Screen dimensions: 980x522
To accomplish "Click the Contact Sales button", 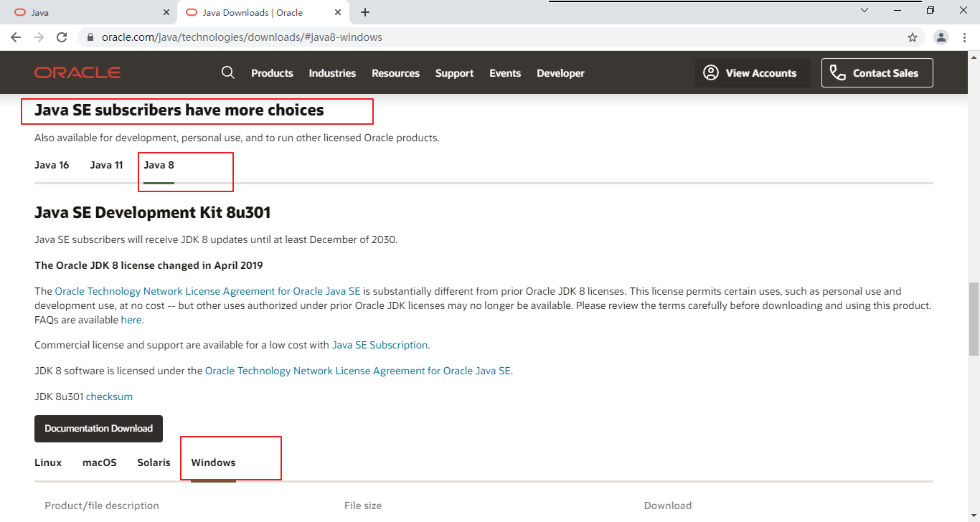I will click(877, 73).
